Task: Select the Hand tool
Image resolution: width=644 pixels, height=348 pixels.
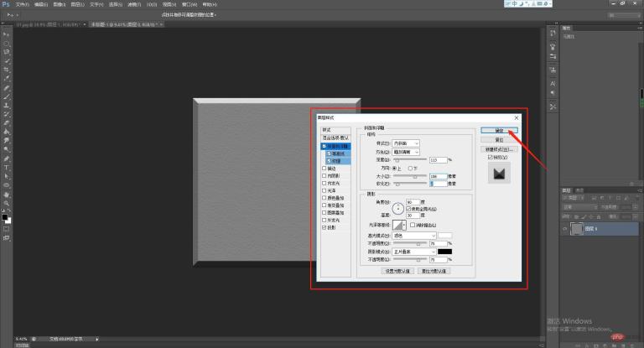Action: pos(7,194)
